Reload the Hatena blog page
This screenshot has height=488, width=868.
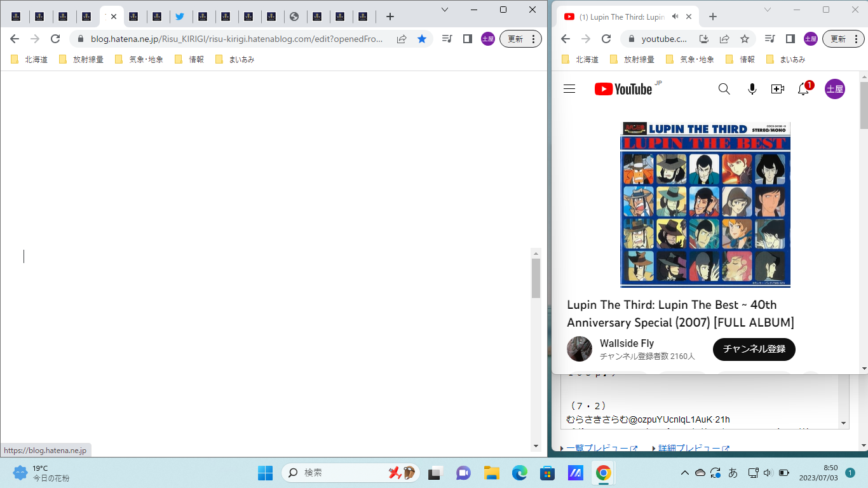[55, 39]
